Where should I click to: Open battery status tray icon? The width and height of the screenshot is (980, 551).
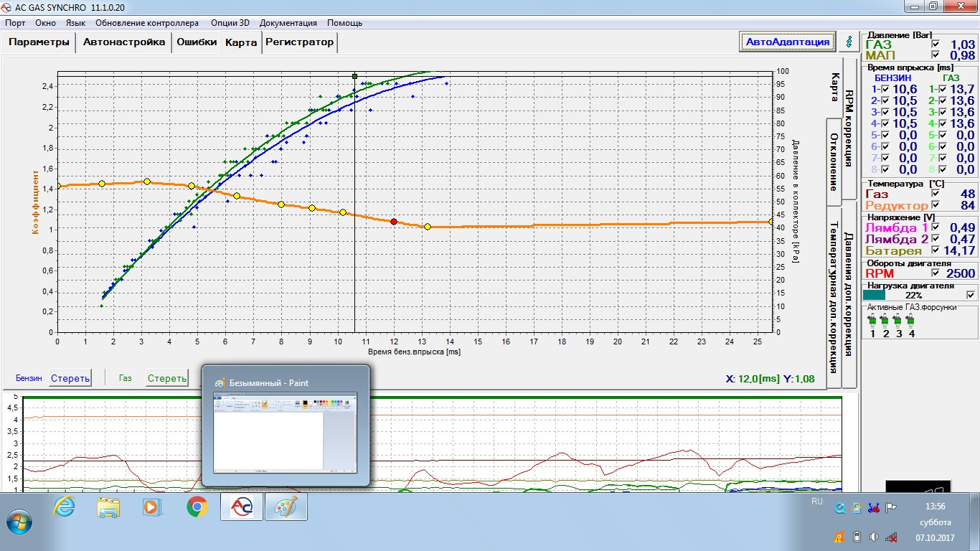(856, 537)
